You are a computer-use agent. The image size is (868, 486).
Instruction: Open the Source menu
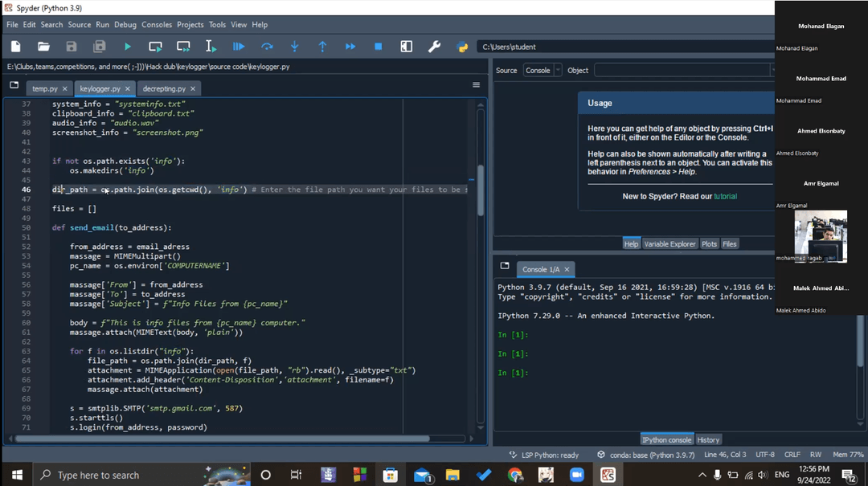pos(79,24)
